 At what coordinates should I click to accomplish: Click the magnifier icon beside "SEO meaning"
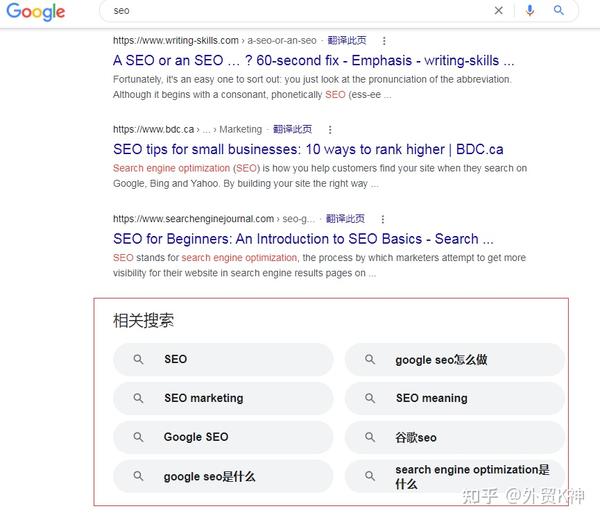(x=370, y=398)
